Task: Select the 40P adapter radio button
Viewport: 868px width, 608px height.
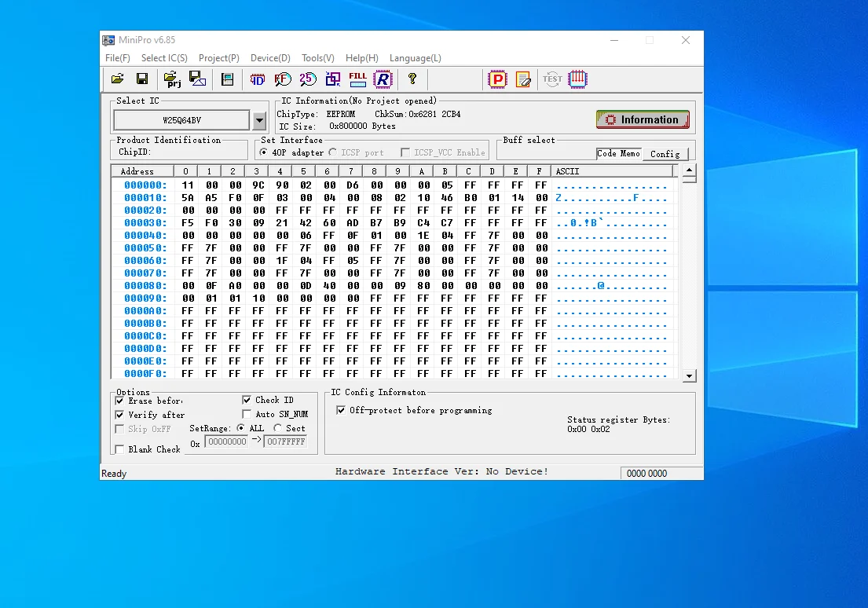Action: [263, 152]
